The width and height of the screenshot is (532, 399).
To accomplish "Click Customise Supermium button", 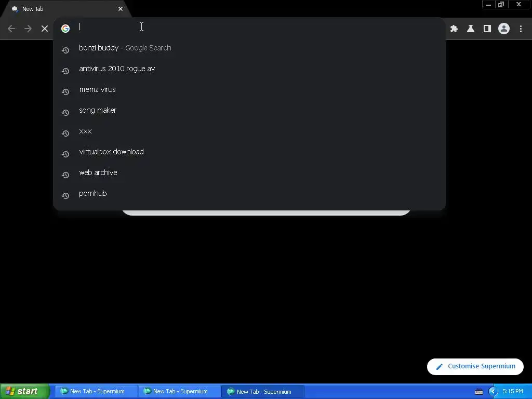I will (x=475, y=366).
